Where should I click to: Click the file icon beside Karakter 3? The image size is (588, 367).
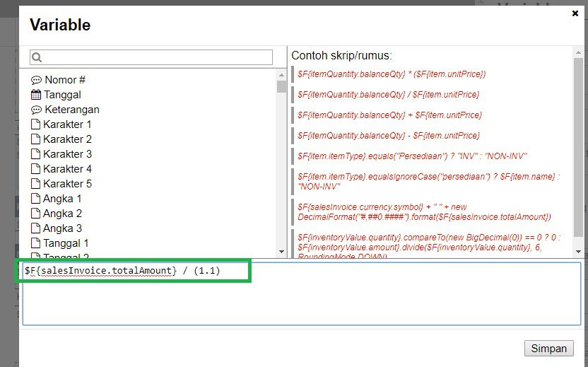(x=35, y=154)
